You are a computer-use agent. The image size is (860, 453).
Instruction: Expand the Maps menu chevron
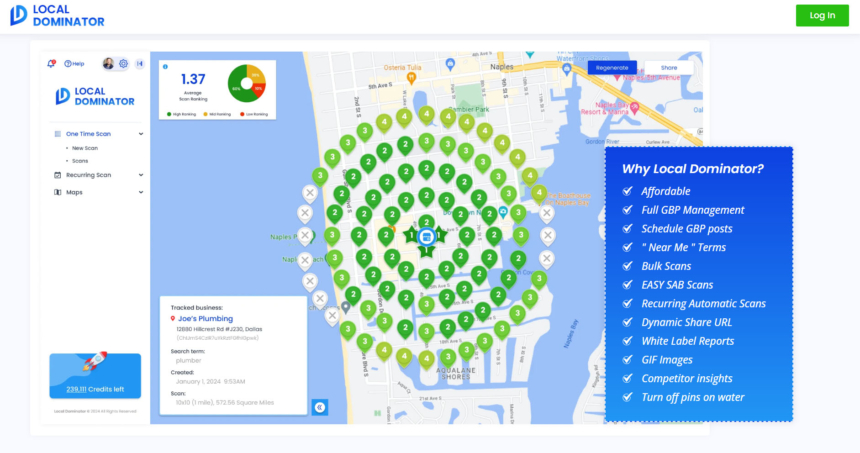click(x=141, y=192)
